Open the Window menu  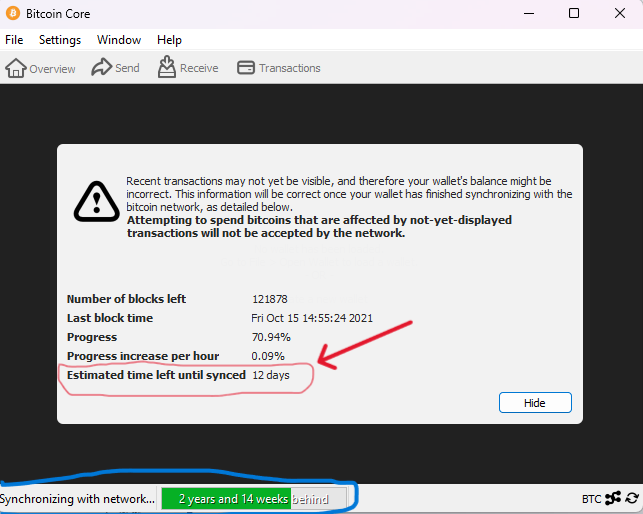point(119,40)
